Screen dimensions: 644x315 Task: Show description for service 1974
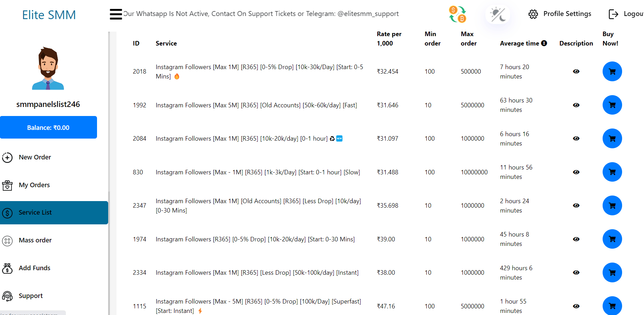click(x=576, y=239)
